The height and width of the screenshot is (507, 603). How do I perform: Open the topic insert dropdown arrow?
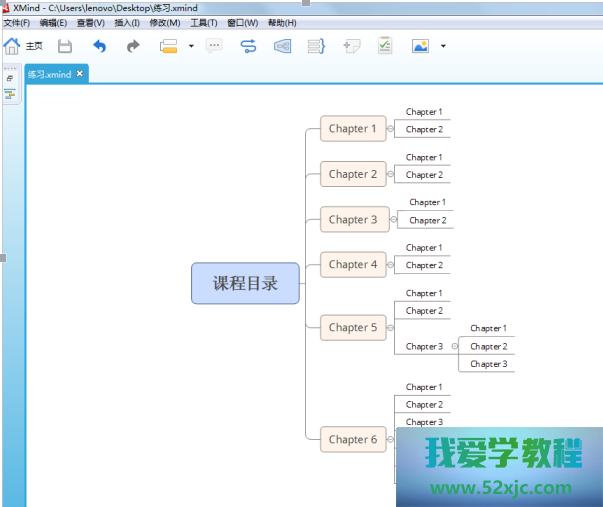[190, 46]
